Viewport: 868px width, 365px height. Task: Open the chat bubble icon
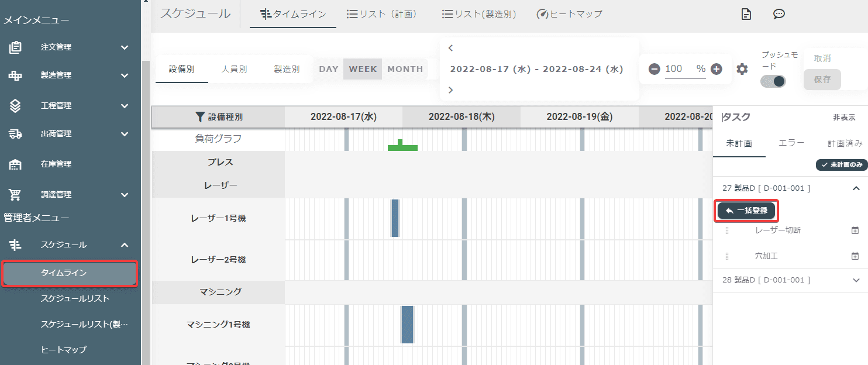(x=779, y=14)
